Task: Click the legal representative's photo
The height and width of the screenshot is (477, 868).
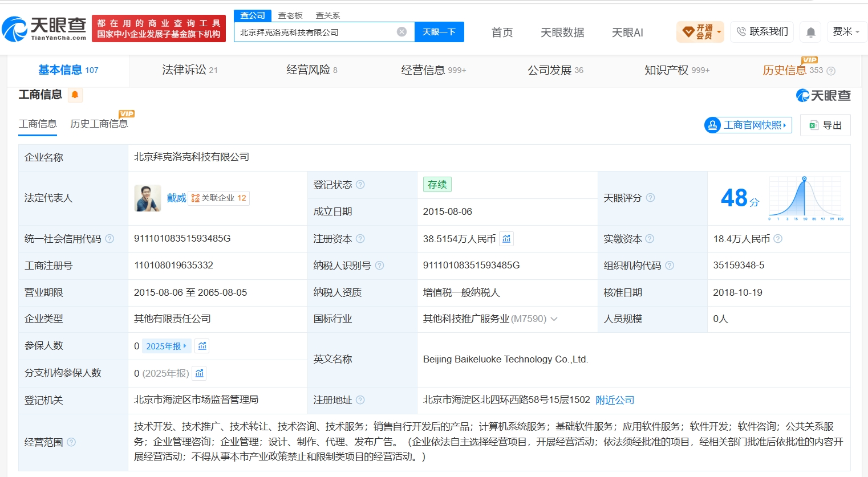Action: point(148,198)
